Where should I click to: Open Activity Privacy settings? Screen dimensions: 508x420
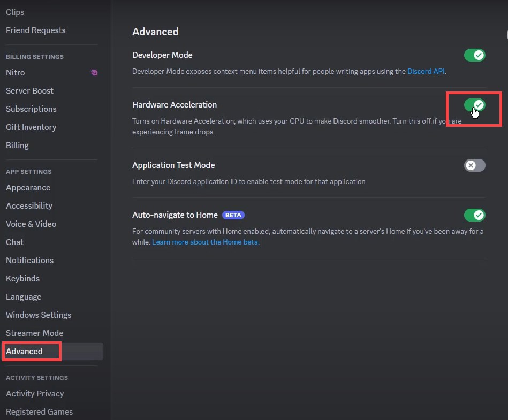[x=34, y=393]
